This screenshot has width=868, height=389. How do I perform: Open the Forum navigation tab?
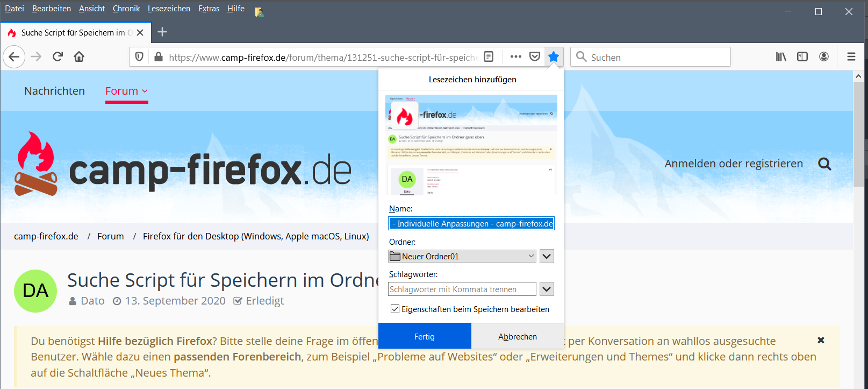click(x=126, y=91)
